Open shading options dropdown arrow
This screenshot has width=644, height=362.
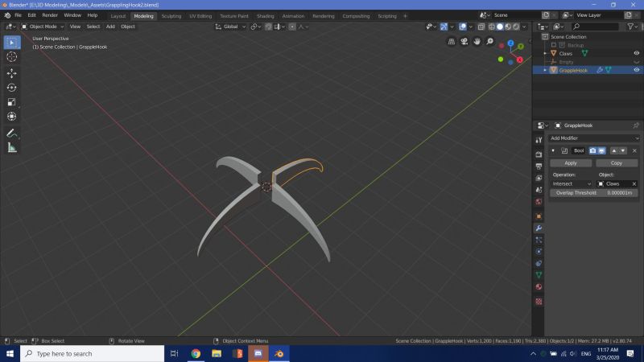point(525,27)
